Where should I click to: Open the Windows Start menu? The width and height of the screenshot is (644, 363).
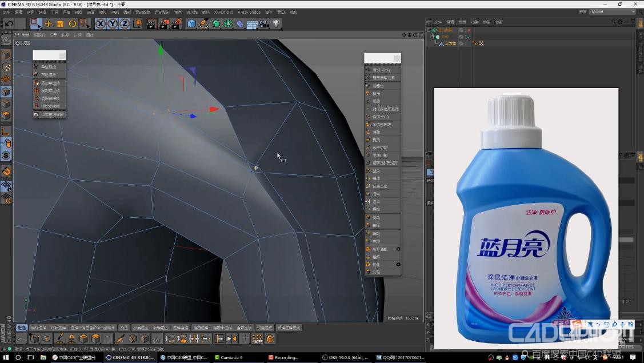[6, 357]
